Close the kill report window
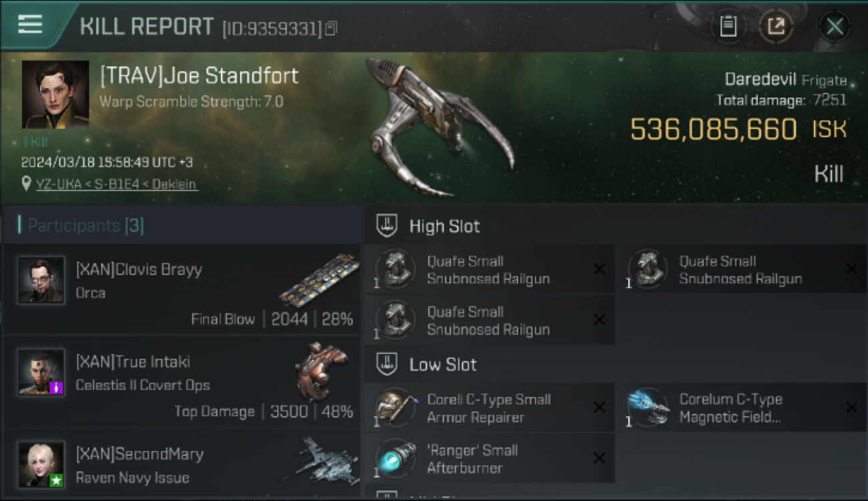Viewport: 868px width, 501px height. click(835, 27)
